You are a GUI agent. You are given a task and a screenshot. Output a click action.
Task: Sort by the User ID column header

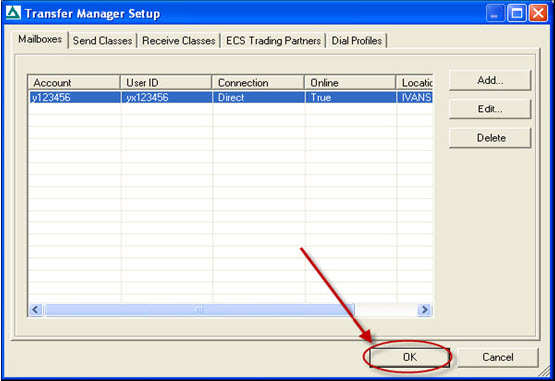click(166, 83)
